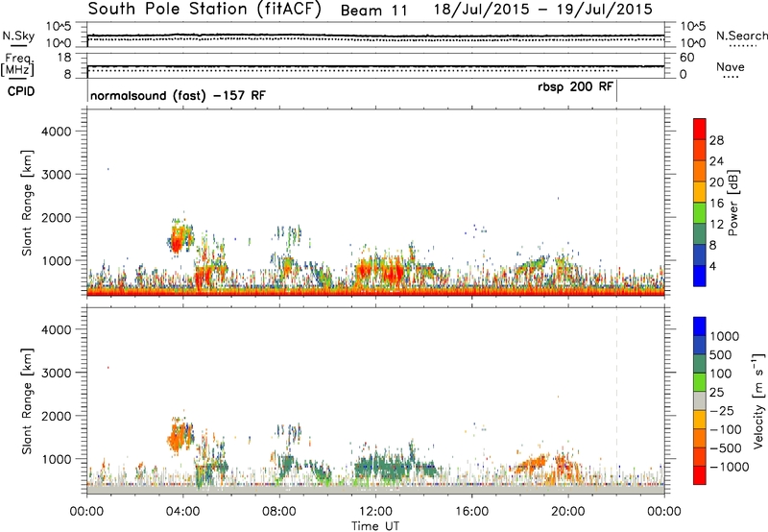Click the '18' left tick of frequency panel
Screen dimensions: 768x532
pos(64,58)
